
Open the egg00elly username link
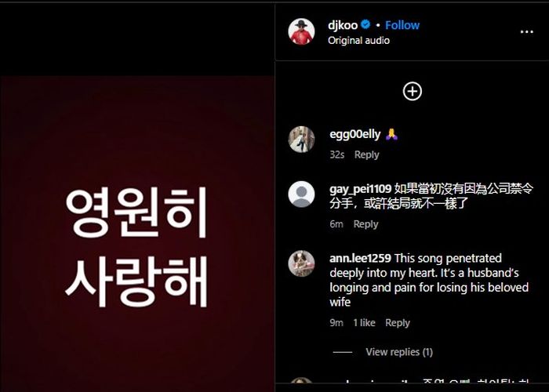(x=355, y=134)
